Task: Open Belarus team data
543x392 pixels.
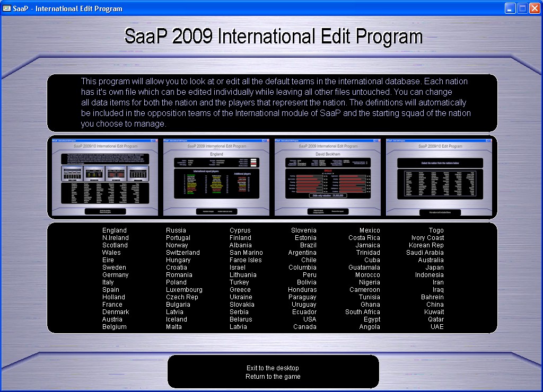Action: tap(241, 319)
